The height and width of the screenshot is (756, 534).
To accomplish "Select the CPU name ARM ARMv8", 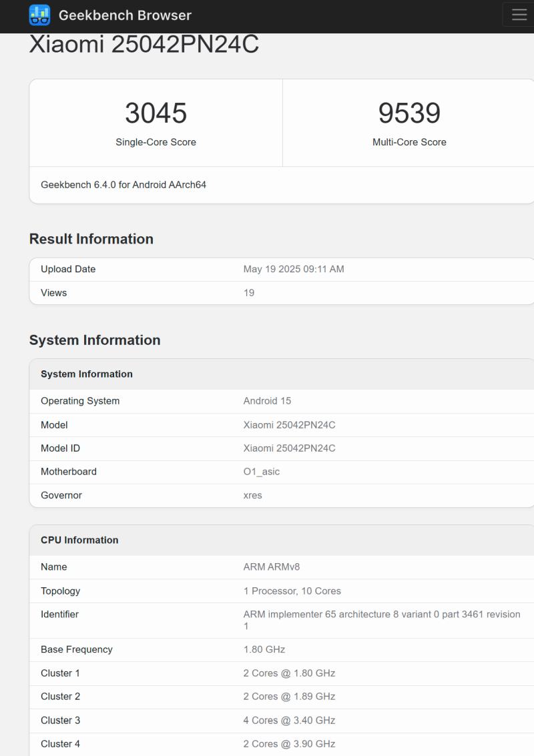I will click(x=272, y=567).
